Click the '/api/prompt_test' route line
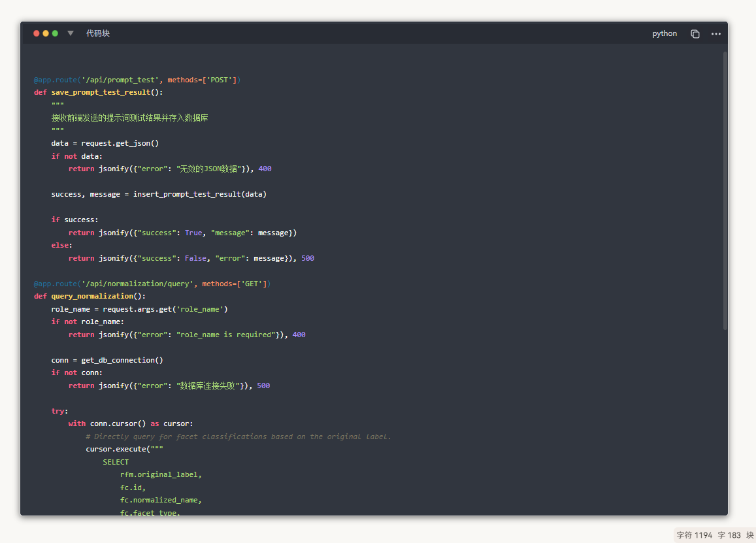Viewport: 756px width, 543px height. tap(137, 80)
